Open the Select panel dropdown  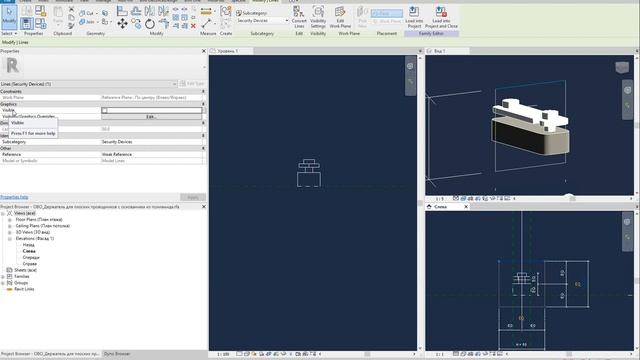pos(9,33)
